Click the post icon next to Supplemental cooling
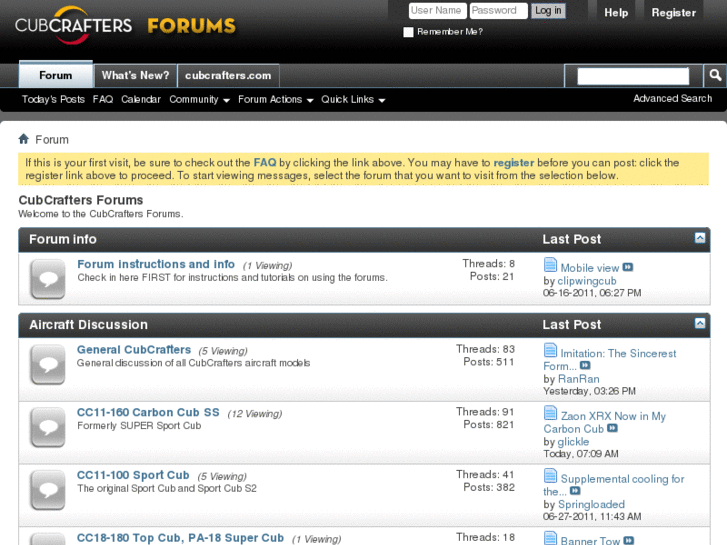The image size is (727, 545). point(550,475)
